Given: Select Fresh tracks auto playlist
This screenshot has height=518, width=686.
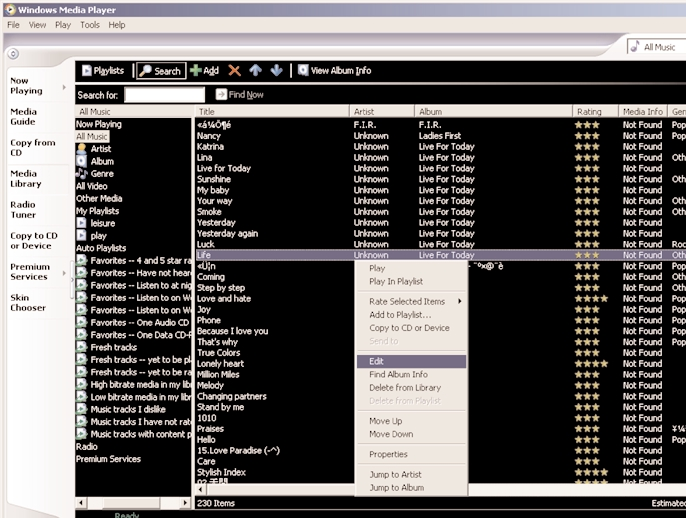Looking at the screenshot, I should pyautogui.click(x=113, y=347).
